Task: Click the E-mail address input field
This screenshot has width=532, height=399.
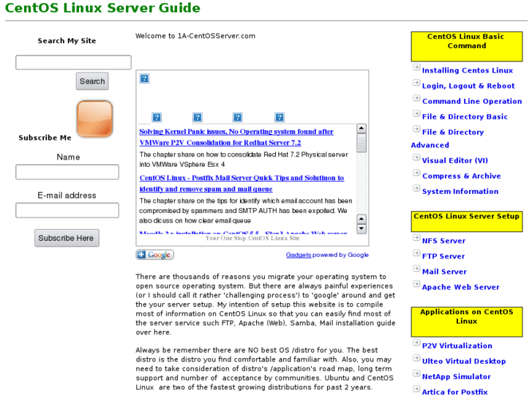Action: tap(67, 210)
